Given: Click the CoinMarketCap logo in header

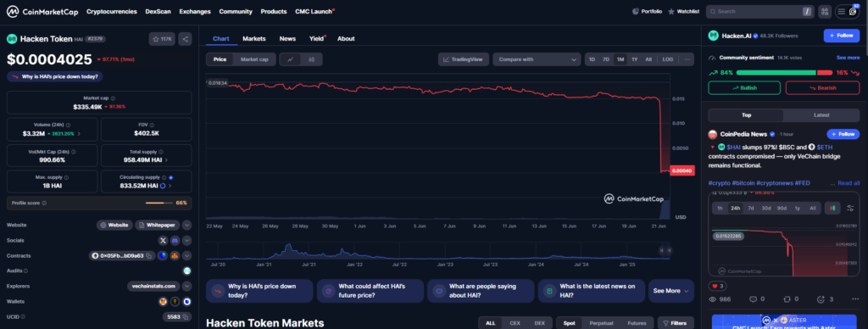Looking at the screenshot, I should pos(42,11).
